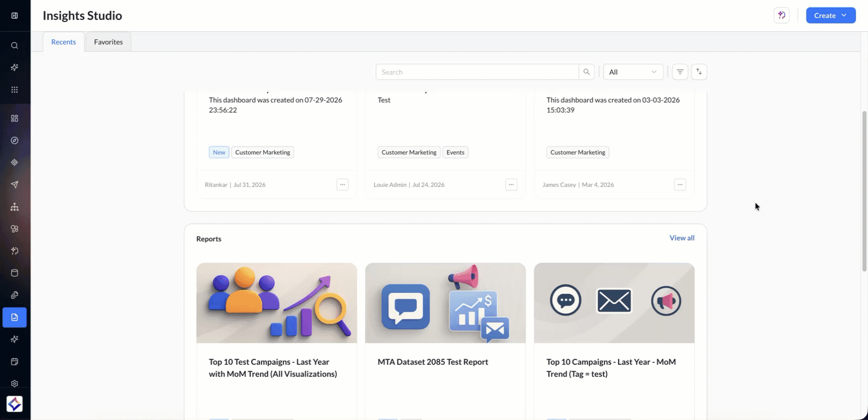
Task: Open the database cylinder icon in sidebar
Action: (15, 273)
